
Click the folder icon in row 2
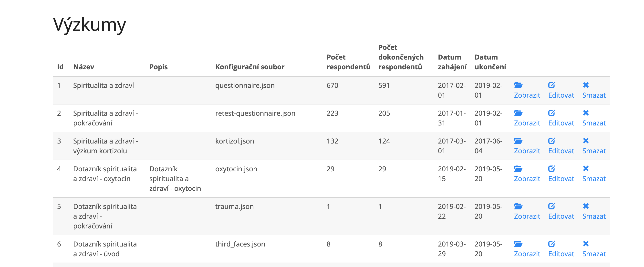518,113
